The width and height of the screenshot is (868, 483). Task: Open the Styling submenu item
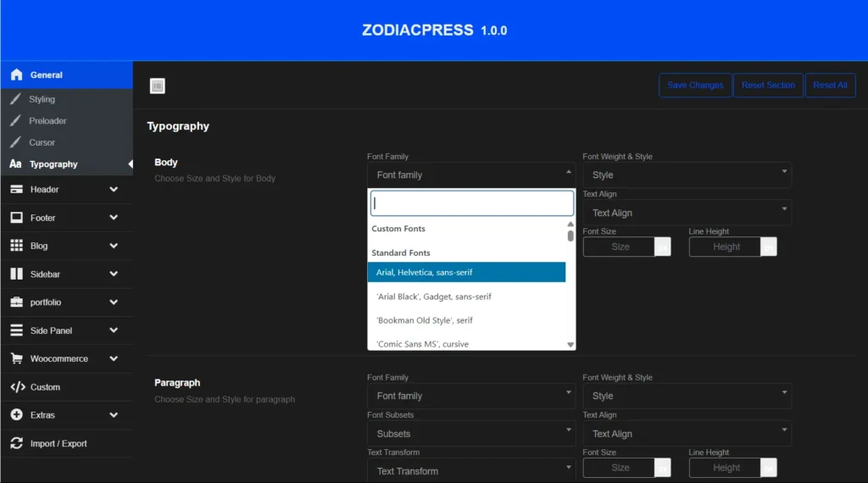(42, 99)
